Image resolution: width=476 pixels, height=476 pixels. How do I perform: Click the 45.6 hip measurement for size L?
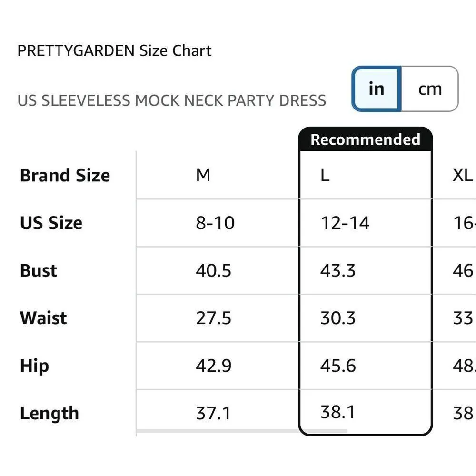[338, 366]
